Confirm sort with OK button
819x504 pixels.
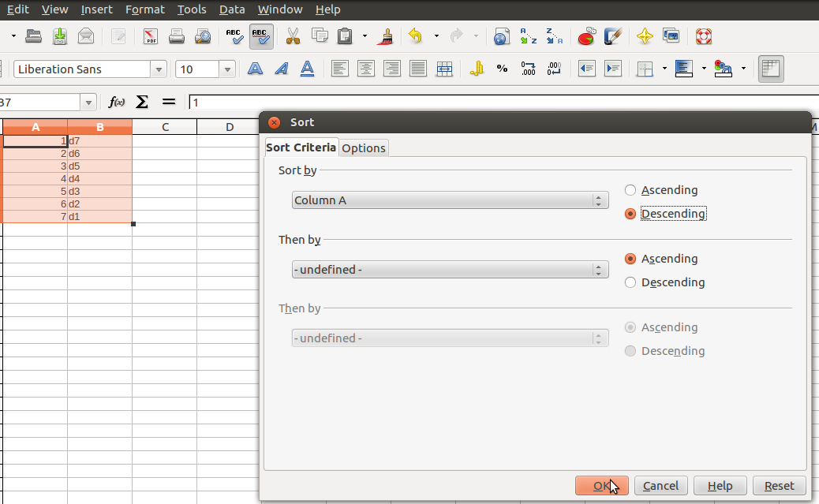[602, 486]
